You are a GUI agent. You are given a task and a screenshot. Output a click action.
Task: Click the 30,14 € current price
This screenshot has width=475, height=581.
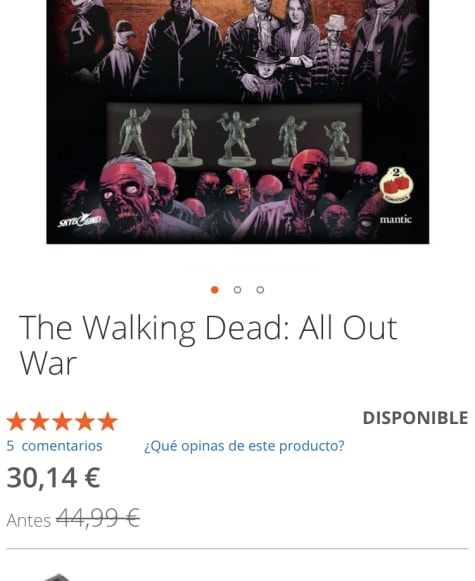[x=54, y=478]
